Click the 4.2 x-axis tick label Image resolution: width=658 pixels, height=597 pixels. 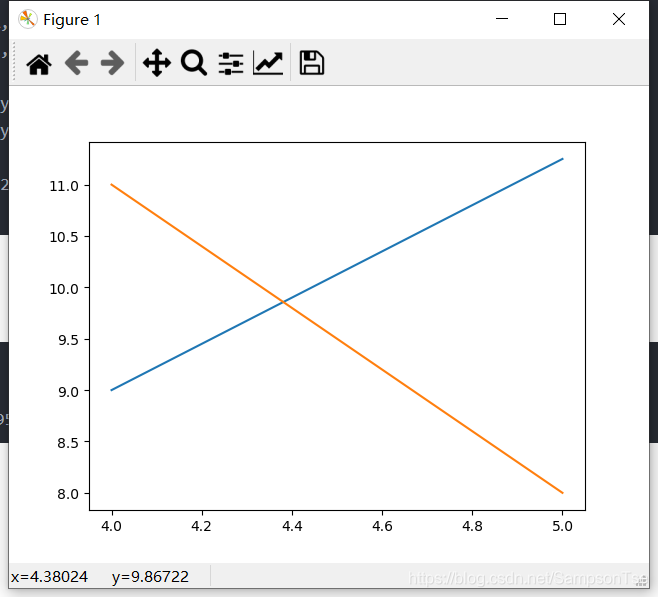point(201,526)
